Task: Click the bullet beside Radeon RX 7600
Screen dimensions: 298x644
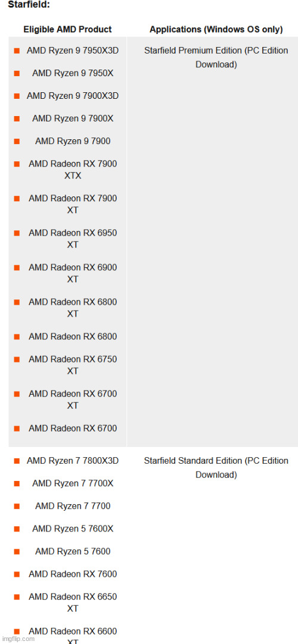Action: [x=17, y=574]
